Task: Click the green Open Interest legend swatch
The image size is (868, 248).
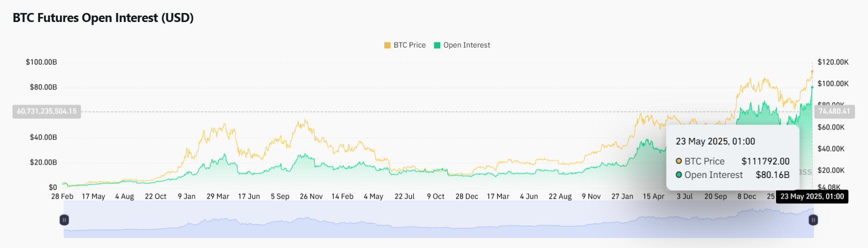Action: point(437,45)
